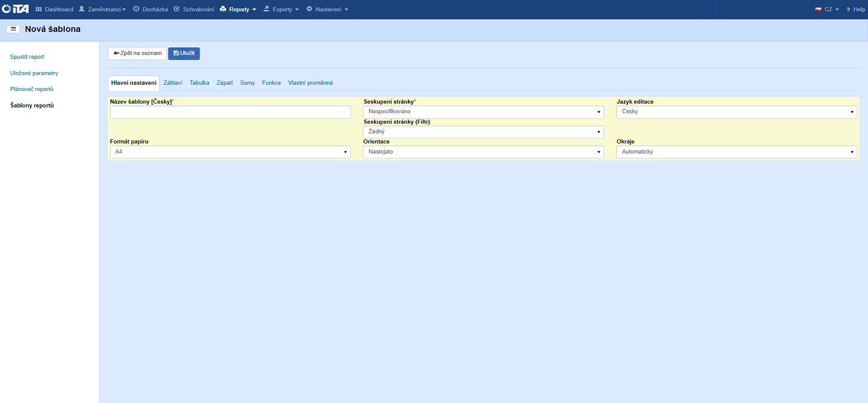The height and width of the screenshot is (403, 868).
Task: Open Dashboard from the top navigation
Action: pyautogui.click(x=54, y=9)
